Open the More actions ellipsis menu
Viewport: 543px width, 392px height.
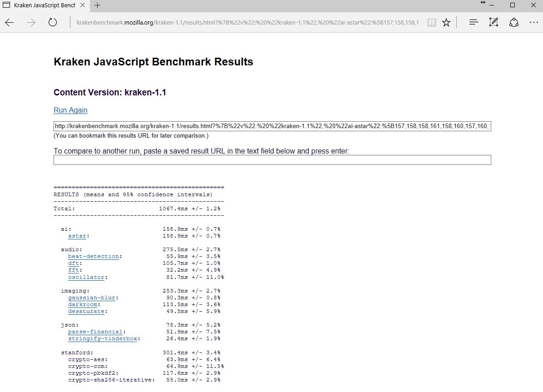coord(533,23)
